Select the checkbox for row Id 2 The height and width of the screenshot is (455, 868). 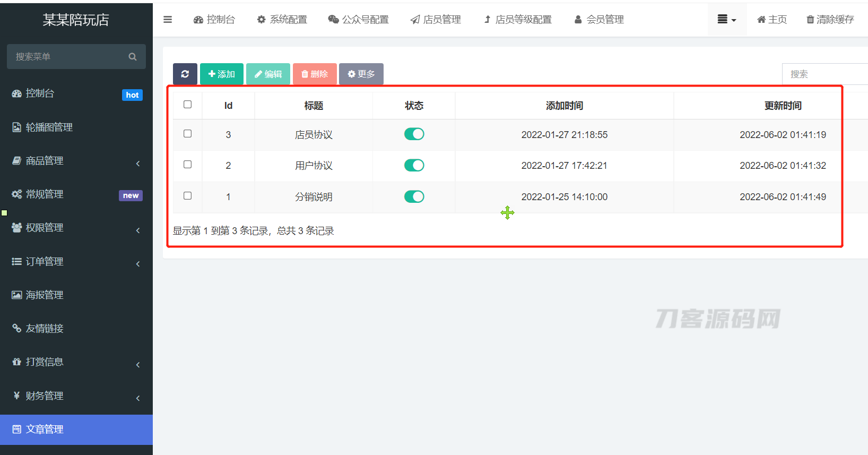pyautogui.click(x=188, y=165)
